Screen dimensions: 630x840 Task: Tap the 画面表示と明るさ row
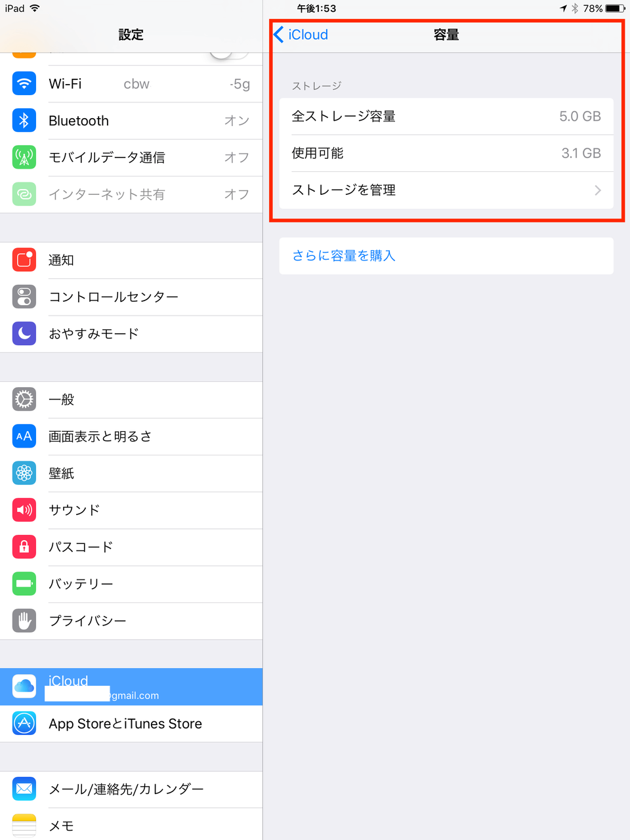(x=131, y=436)
